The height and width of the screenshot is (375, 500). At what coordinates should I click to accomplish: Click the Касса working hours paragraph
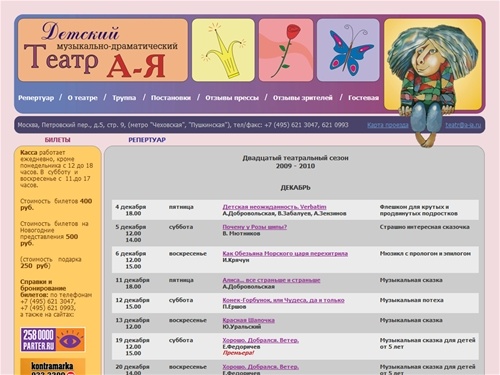point(57,169)
